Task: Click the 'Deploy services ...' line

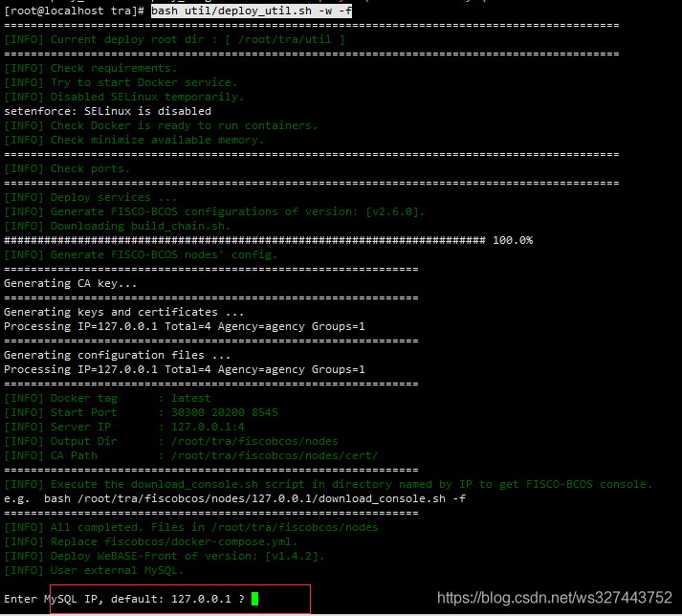Action: tap(91, 197)
